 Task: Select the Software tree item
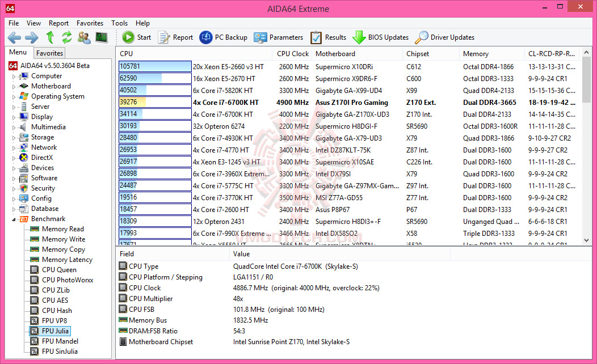[44, 178]
